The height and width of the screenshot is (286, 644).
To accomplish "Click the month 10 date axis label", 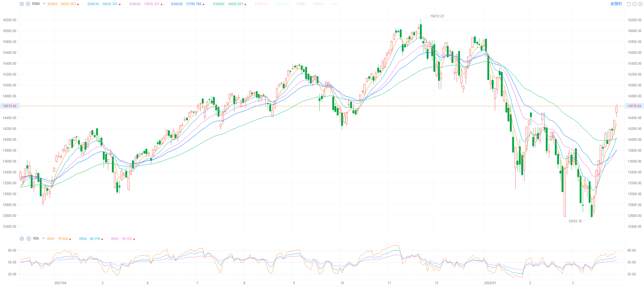I will [342, 283].
